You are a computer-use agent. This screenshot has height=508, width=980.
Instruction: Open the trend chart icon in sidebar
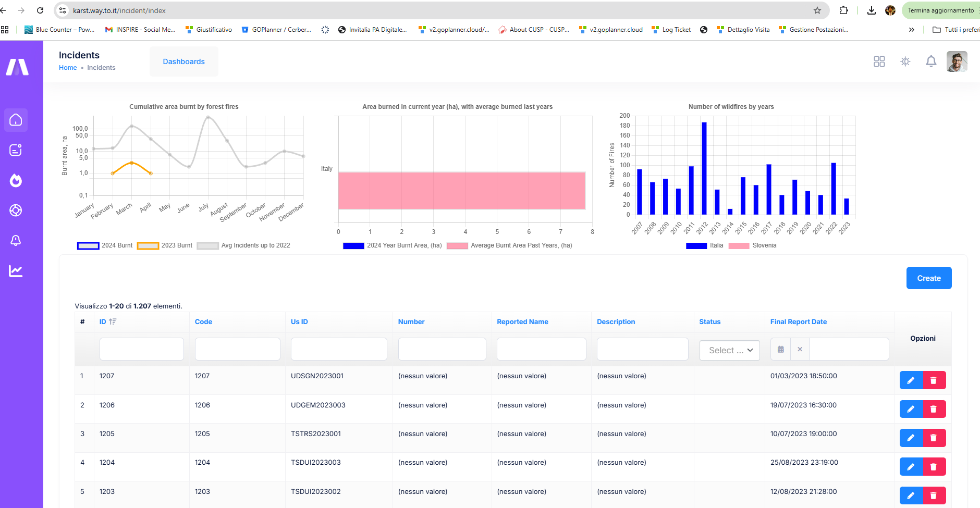[16, 271]
